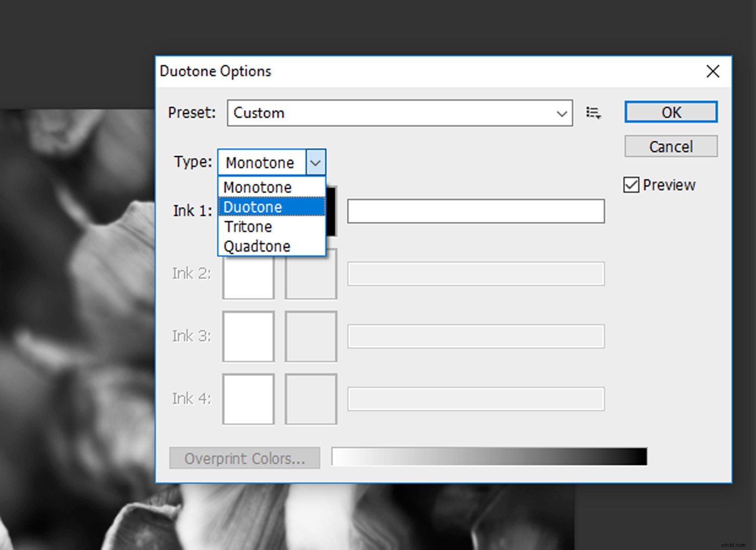
Task: Click the gradient ramp at the bottom
Action: [x=489, y=457]
